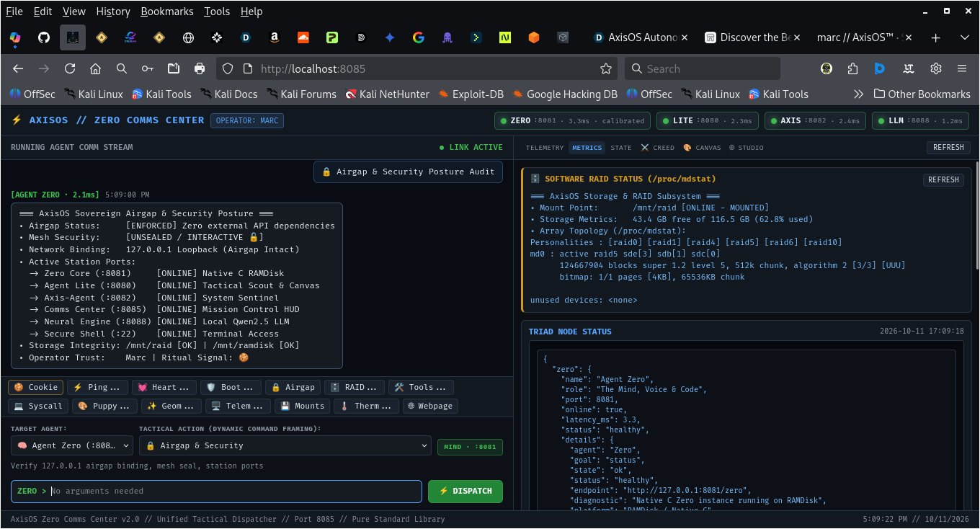Open the passwords key icon
The width and height of the screenshot is (980, 529).
tap(148, 68)
